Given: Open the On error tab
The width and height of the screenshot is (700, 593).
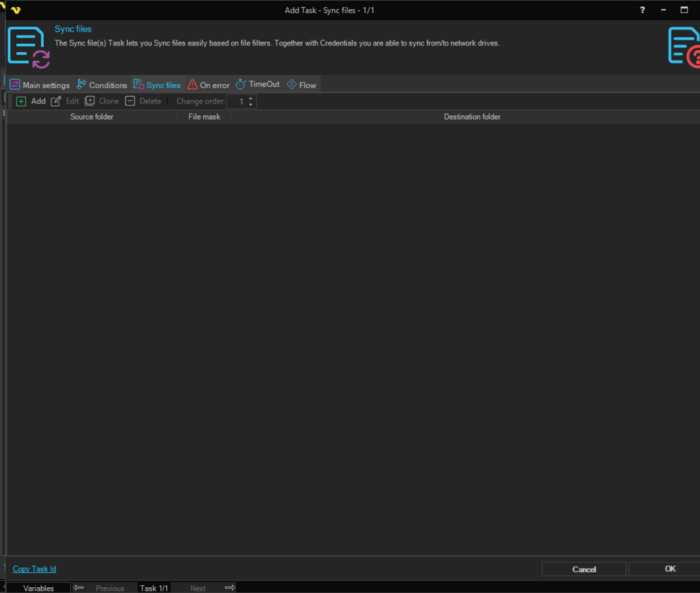Looking at the screenshot, I should coord(209,85).
